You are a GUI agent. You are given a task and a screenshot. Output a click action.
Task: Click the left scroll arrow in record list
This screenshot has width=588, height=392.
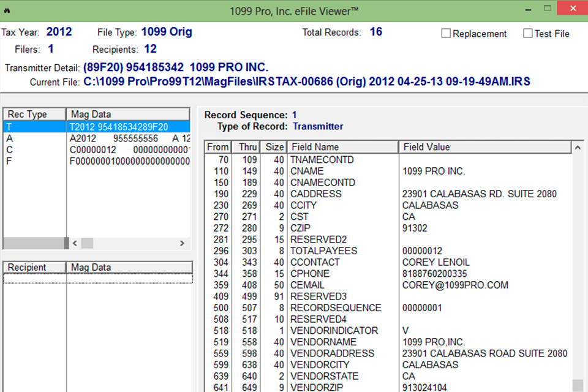point(75,243)
